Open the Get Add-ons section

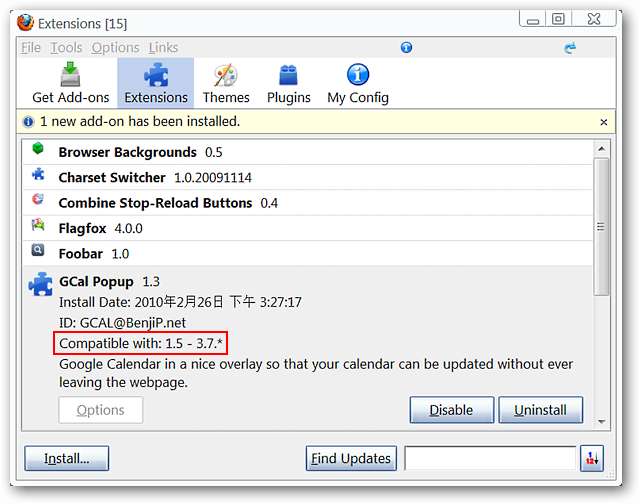point(71,83)
